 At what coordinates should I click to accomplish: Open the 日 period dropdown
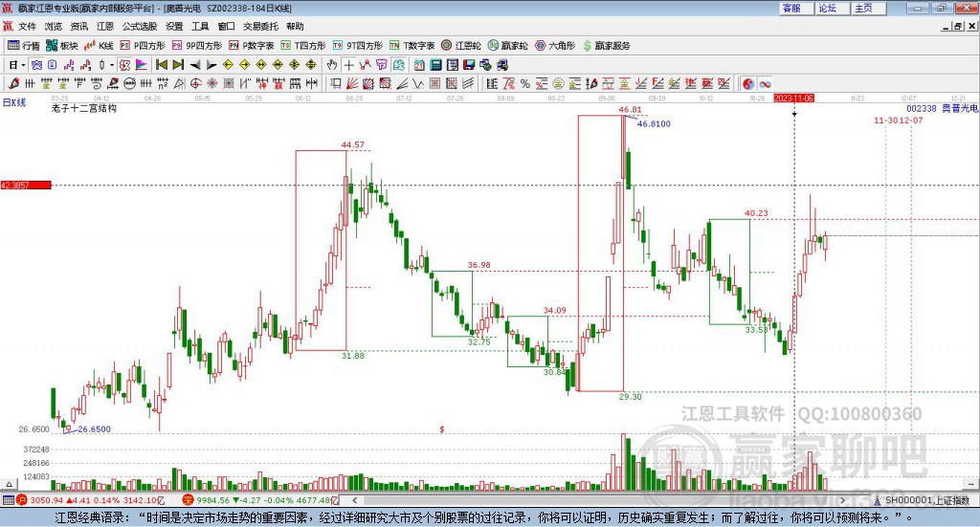[17, 65]
